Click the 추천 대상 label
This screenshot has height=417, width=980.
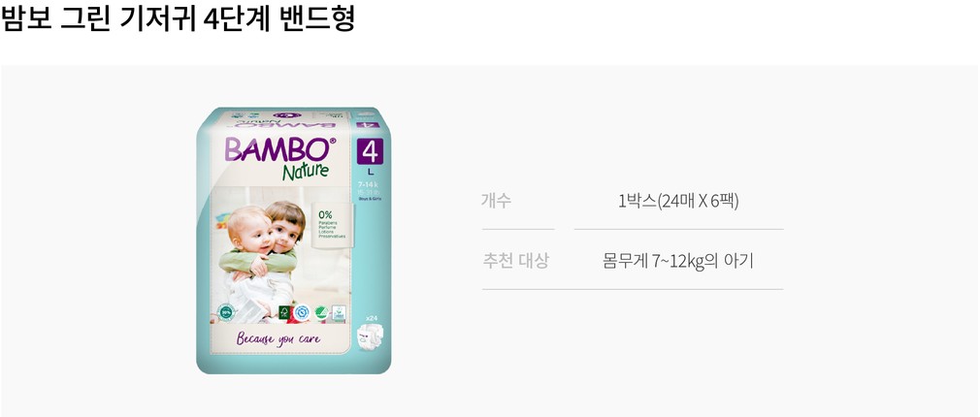(x=515, y=260)
